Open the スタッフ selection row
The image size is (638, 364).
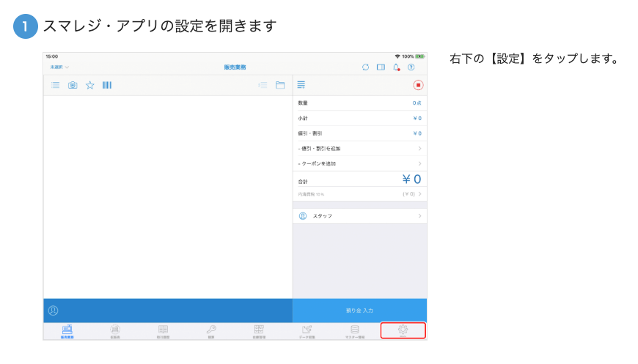359,216
